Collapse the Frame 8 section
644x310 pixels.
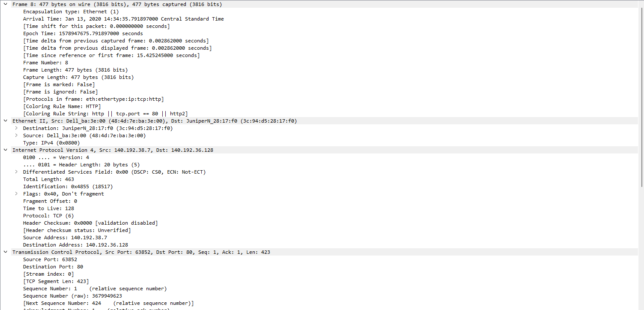click(x=5, y=4)
